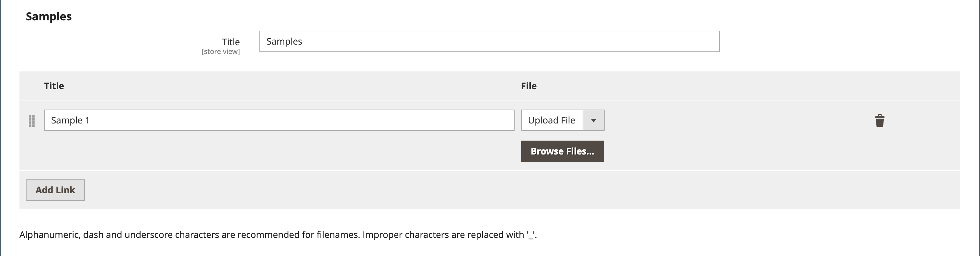Focus the Samples title input field
The height and width of the screenshot is (256, 980).
(489, 41)
